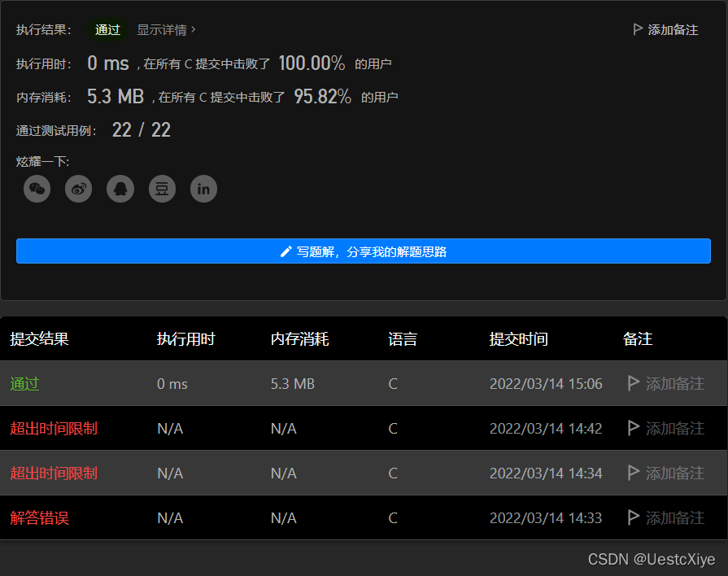728x576 pixels.
Task: Click the 提交时间 column header
Action: (x=519, y=339)
